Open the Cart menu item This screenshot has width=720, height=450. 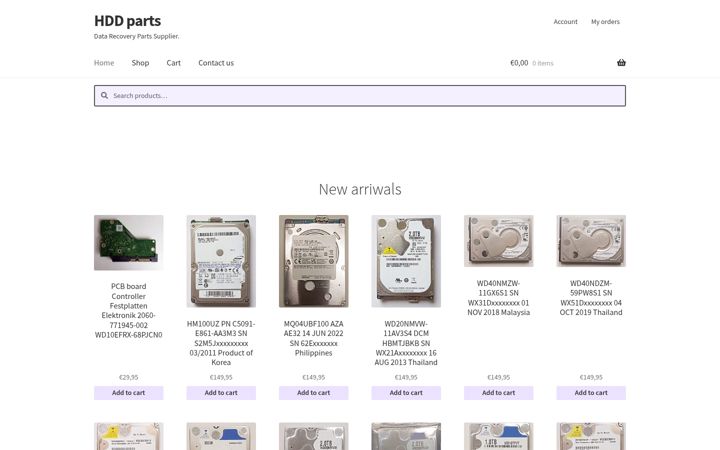point(174,63)
